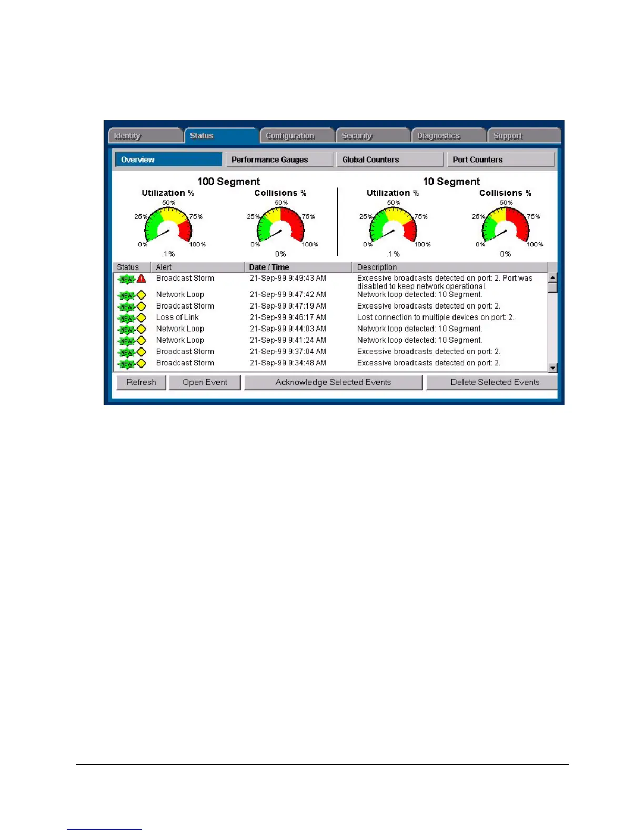Click NEW badge on 9:49:43 Broadcast Storm row
644x834 pixels.
coord(126,280)
